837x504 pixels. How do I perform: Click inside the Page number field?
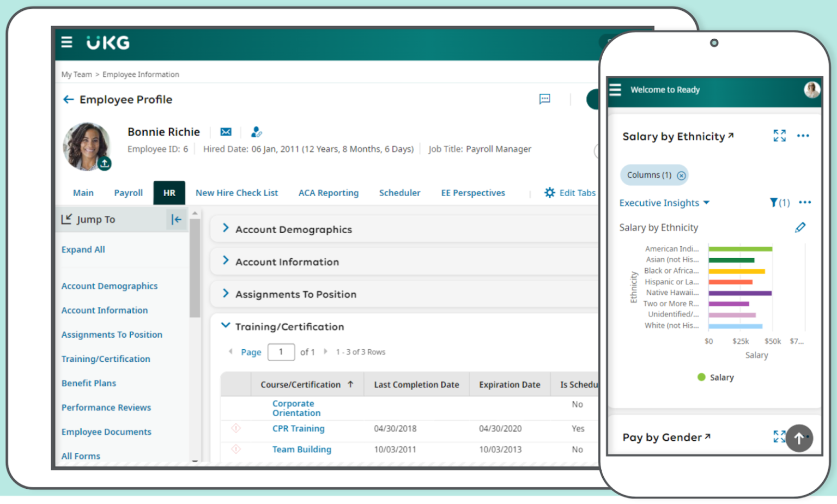pos(281,351)
